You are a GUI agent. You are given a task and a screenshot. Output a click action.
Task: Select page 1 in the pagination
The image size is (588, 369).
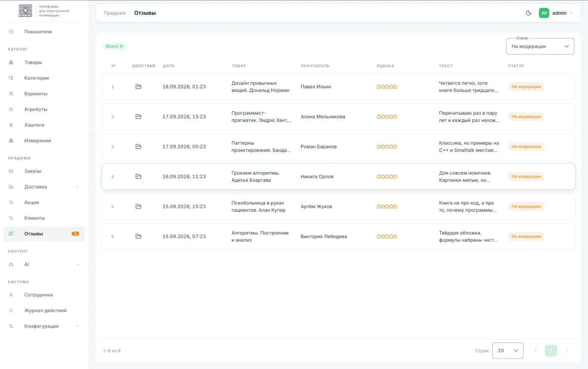(x=551, y=351)
